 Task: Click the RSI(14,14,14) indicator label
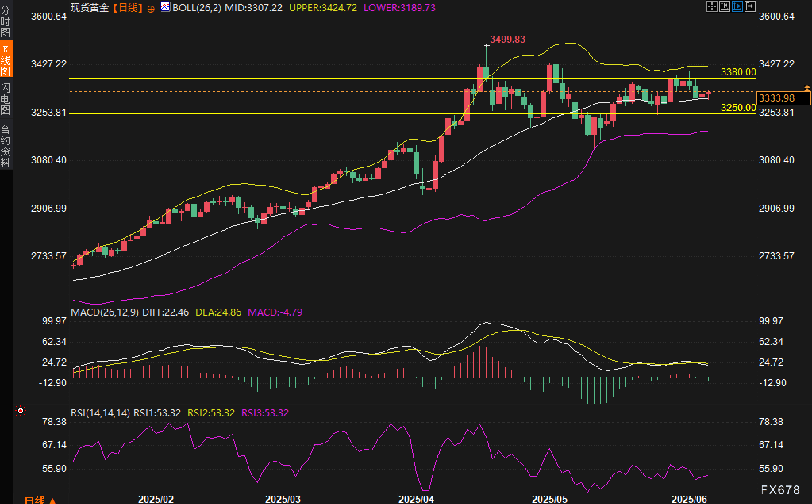click(x=100, y=413)
